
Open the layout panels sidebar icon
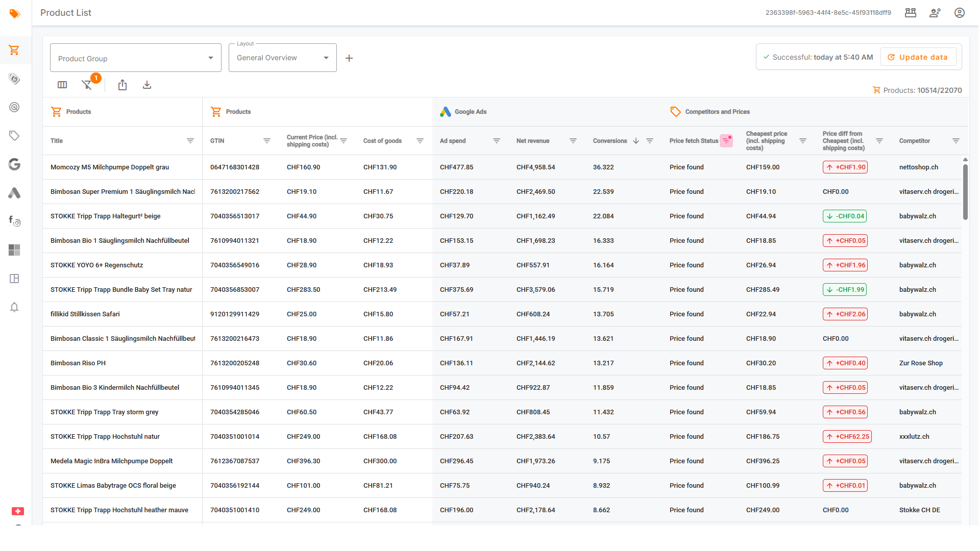pos(14,279)
